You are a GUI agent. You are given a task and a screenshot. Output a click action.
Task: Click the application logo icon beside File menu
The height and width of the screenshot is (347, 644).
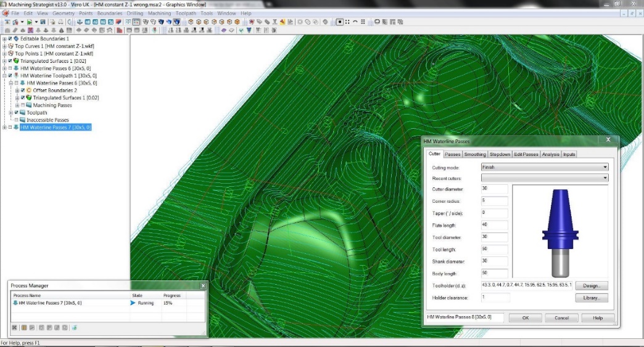point(6,13)
